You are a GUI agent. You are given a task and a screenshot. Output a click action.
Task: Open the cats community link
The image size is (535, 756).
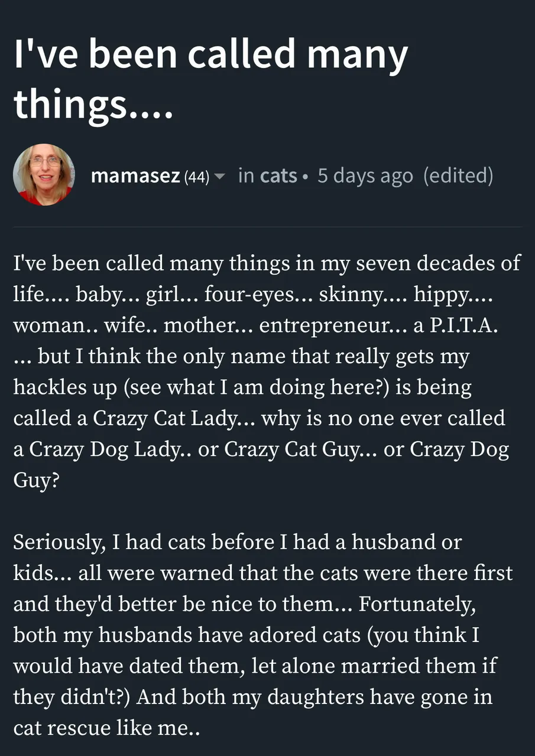pyautogui.click(x=278, y=175)
